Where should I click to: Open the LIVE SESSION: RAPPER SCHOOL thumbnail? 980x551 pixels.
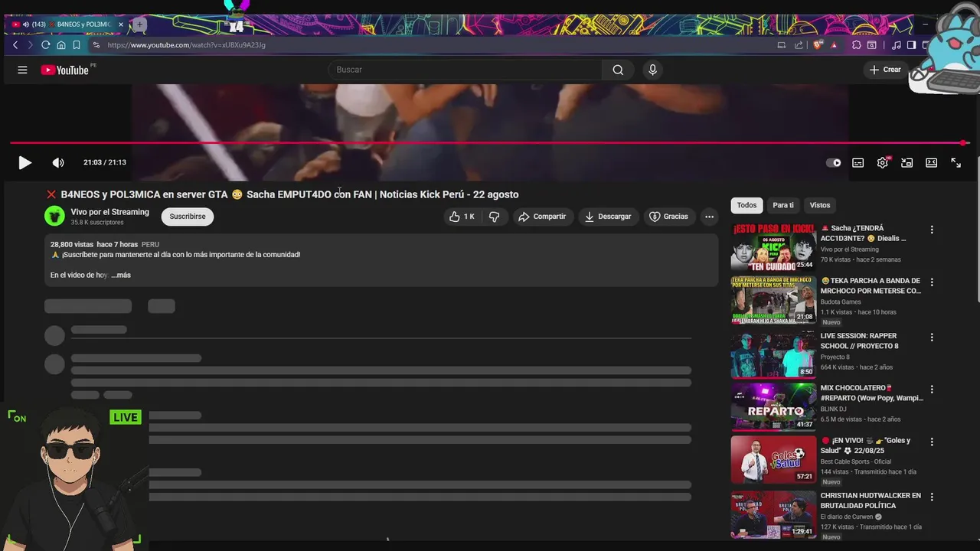pyautogui.click(x=773, y=354)
